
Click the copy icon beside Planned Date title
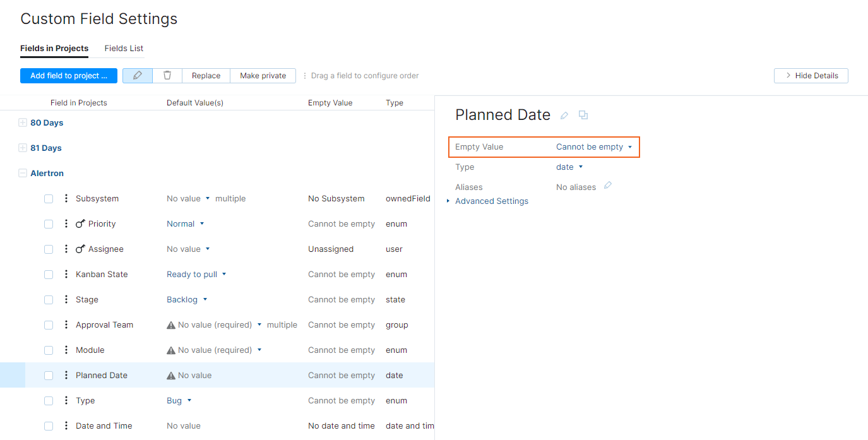pos(583,115)
